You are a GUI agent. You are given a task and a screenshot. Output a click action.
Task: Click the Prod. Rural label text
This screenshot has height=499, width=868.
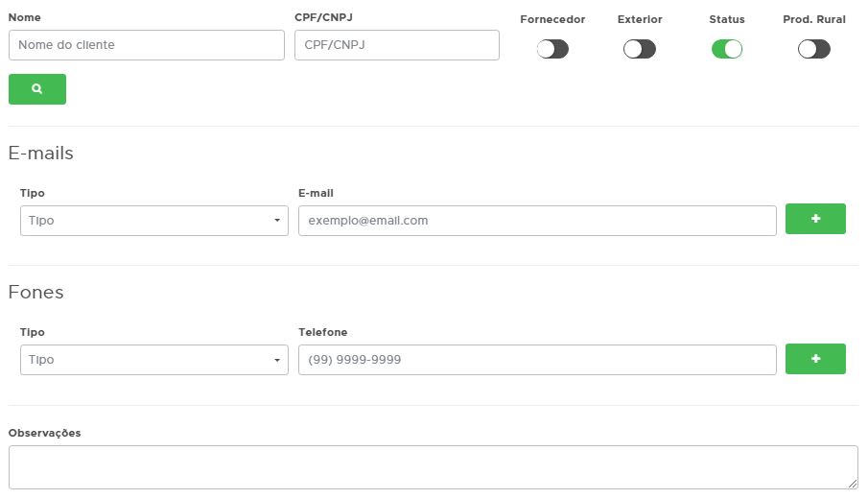coord(814,19)
